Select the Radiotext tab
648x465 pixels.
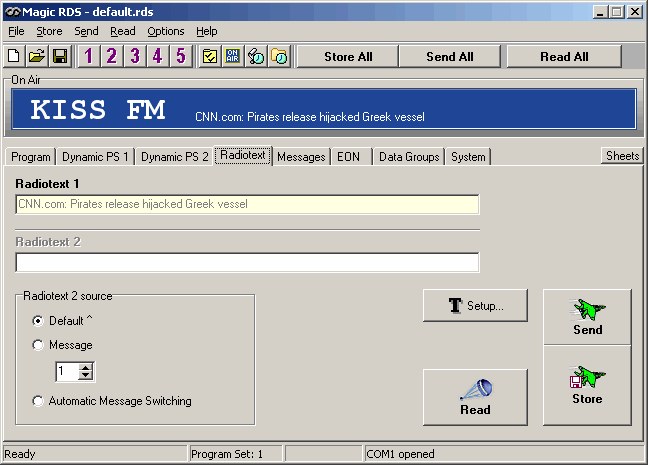tap(243, 155)
